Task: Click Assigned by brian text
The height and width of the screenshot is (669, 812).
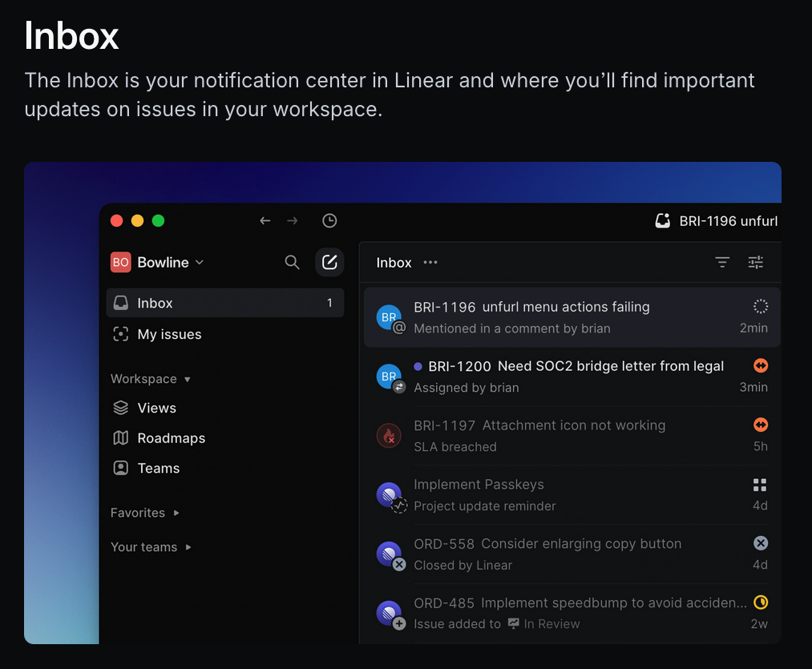Action: [x=466, y=387]
